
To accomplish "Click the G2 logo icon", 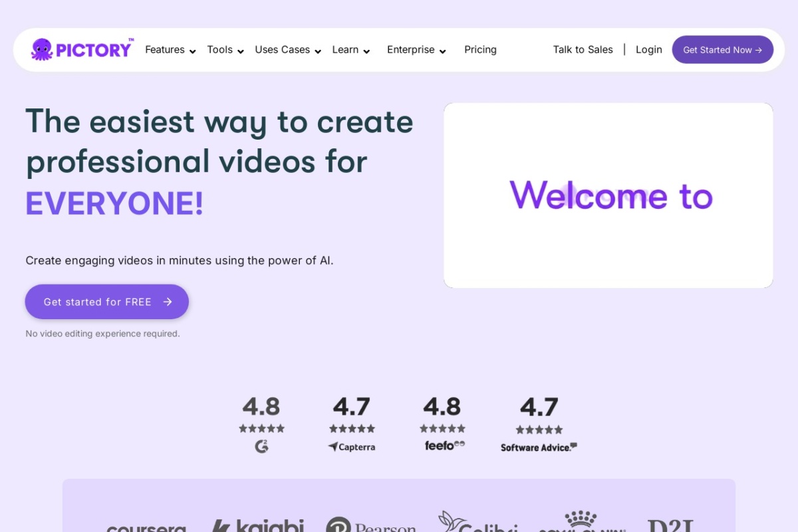I will pos(261,447).
